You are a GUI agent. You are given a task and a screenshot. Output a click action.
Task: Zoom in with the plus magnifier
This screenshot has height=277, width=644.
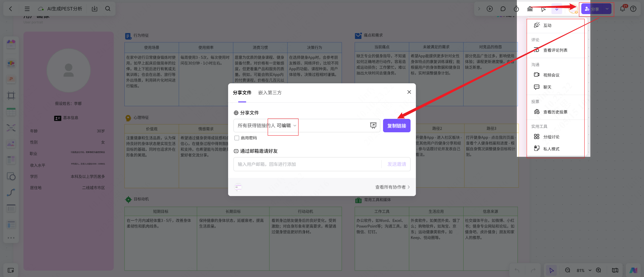pos(598,270)
